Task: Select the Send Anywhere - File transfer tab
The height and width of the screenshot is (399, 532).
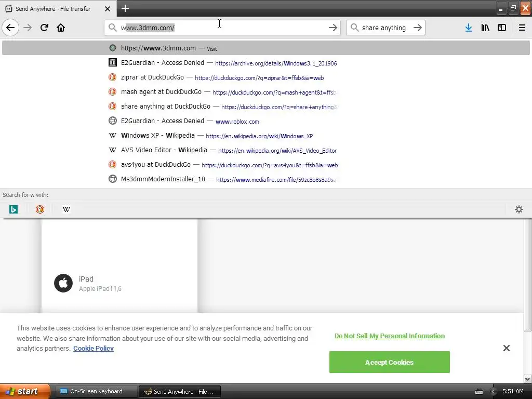Action: pyautogui.click(x=58, y=9)
